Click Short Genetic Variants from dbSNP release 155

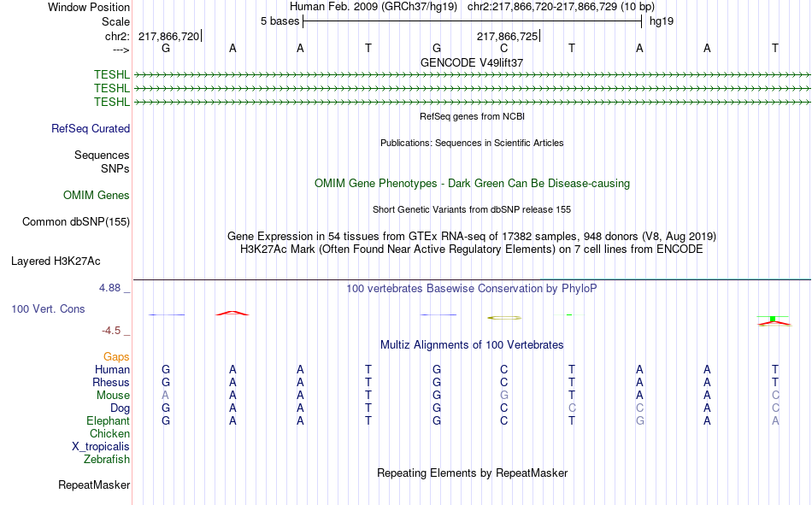(x=472, y=209)
